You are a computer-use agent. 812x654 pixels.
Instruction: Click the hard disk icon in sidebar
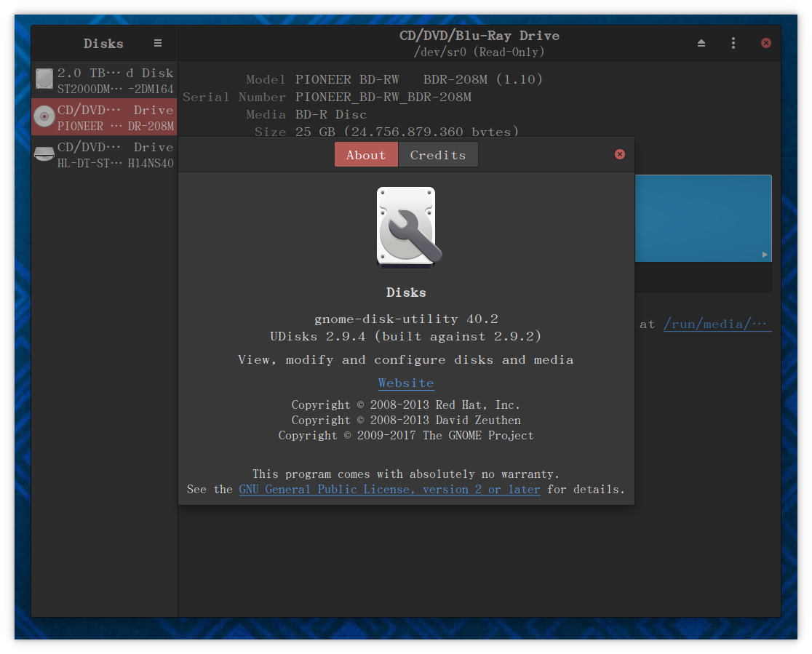click(x=44, y=79)
